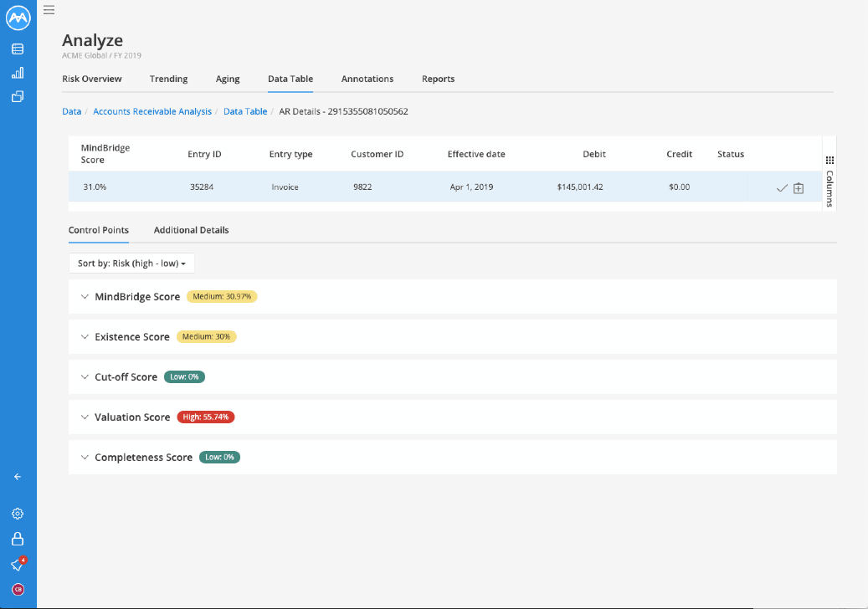This screenshot has width=868, height=609.
Task: Open the bar chart analyze icon
Action: click(x=18, y=73)
